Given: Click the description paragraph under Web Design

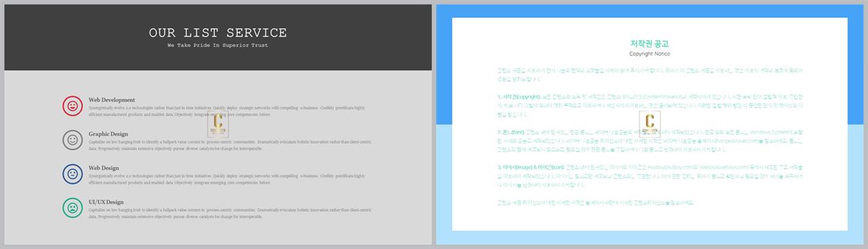Looking at the screenshot, I should [x=227, y=179].
